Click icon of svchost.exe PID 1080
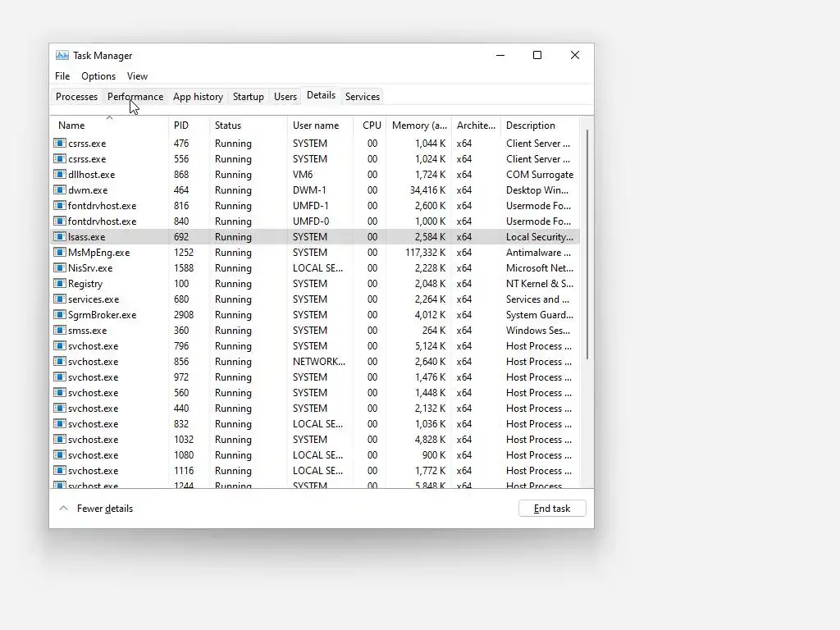Image resolution: width=840 pixels, height=630 pixels. (x=59, y=454)
